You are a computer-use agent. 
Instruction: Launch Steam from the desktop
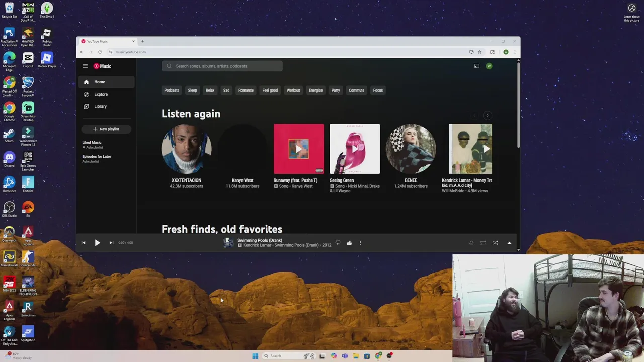(x=9, y=135)
